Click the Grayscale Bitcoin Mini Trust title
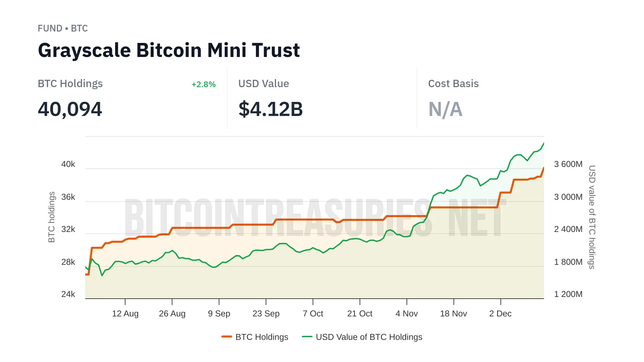This screenshot has width=644, height=362. tap(169, 50)
